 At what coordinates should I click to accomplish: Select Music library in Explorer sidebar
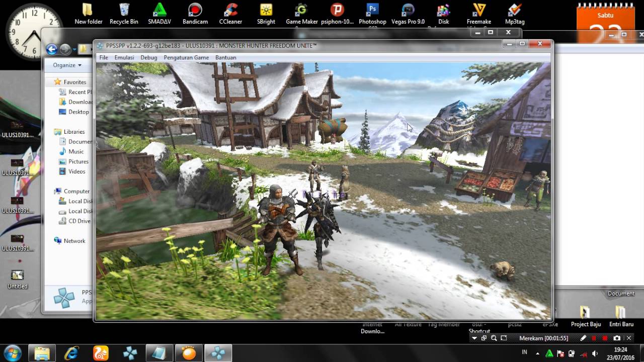point(71,151)
